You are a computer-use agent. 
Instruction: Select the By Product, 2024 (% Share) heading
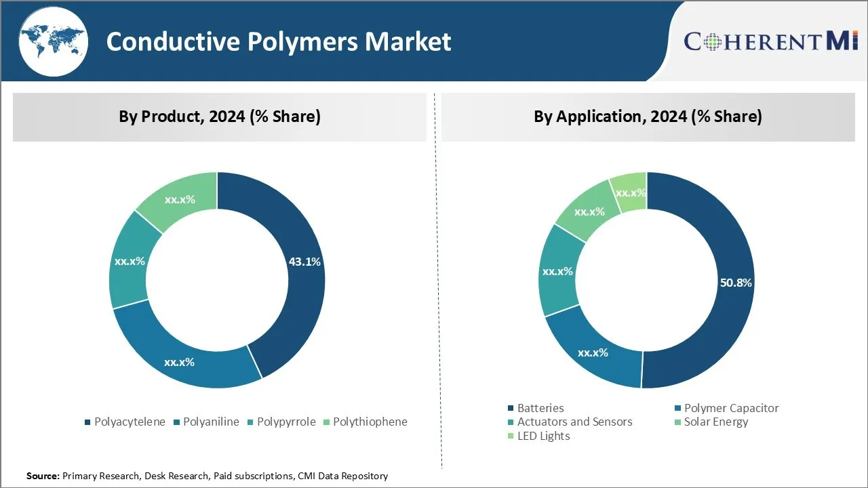click(220, 117)
